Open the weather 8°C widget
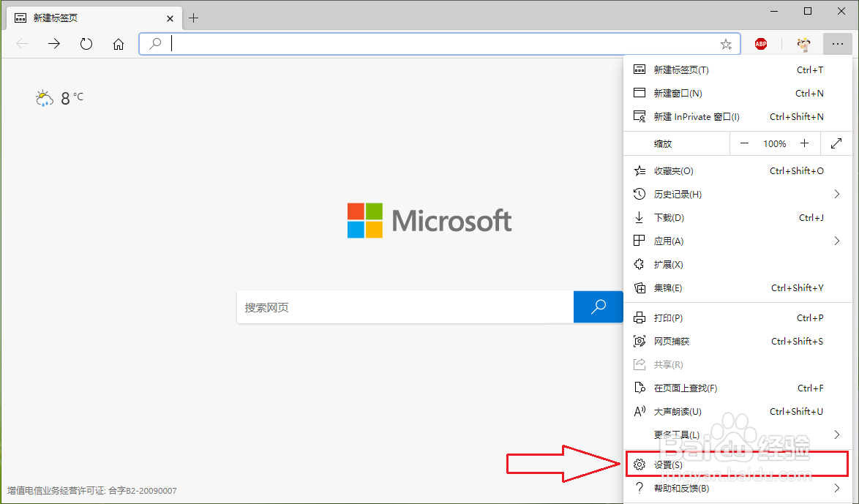Viewport: 859px width, 504px height. click(x=59, y=98)
